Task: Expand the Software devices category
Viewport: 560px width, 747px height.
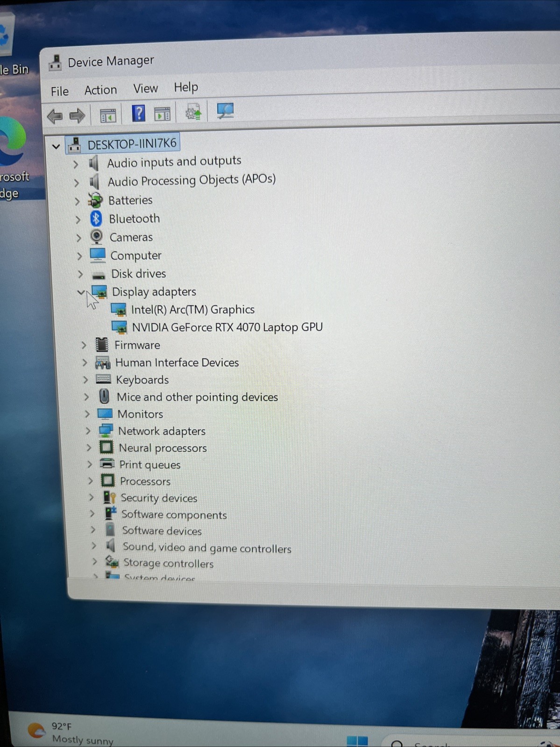Action: pyautogui.click(x=92, y=529)
